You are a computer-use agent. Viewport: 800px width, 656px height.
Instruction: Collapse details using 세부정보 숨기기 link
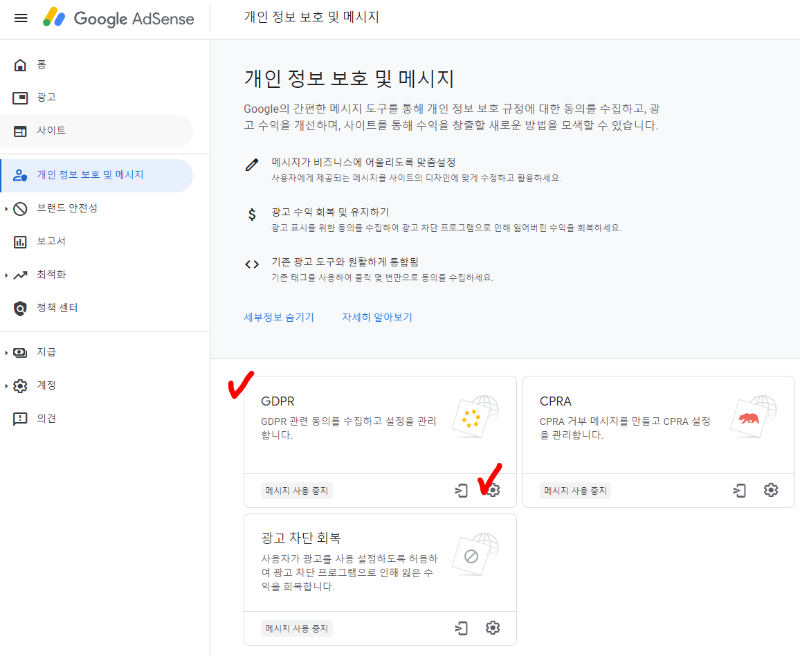[x=277, y=317]
